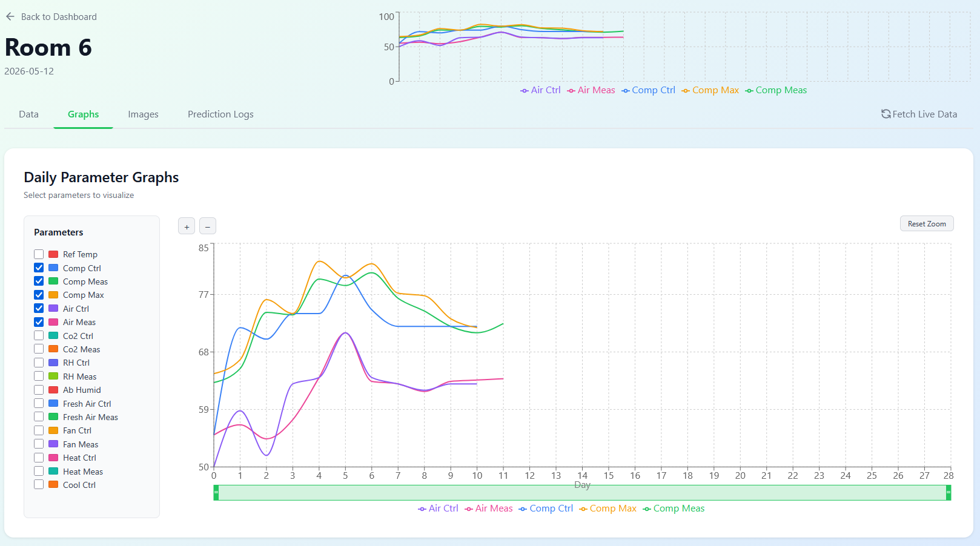Enable the Co2 Meas checkbox

pos(39,349)
